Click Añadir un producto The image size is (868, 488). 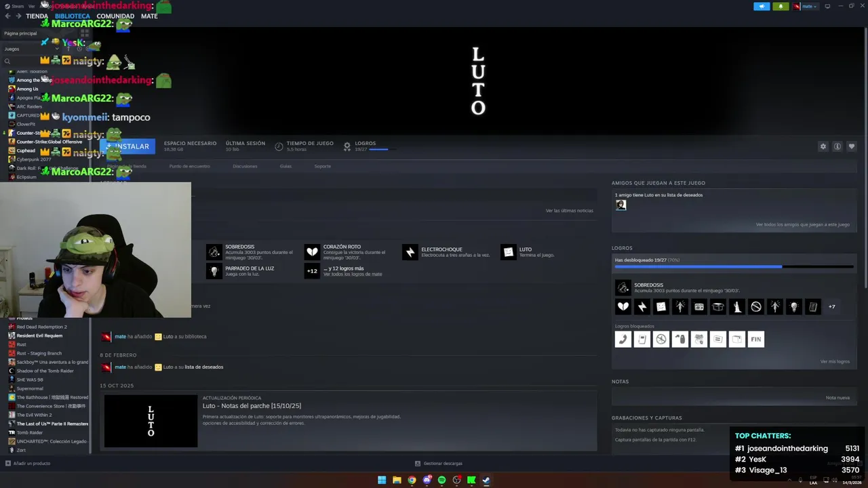27,464
